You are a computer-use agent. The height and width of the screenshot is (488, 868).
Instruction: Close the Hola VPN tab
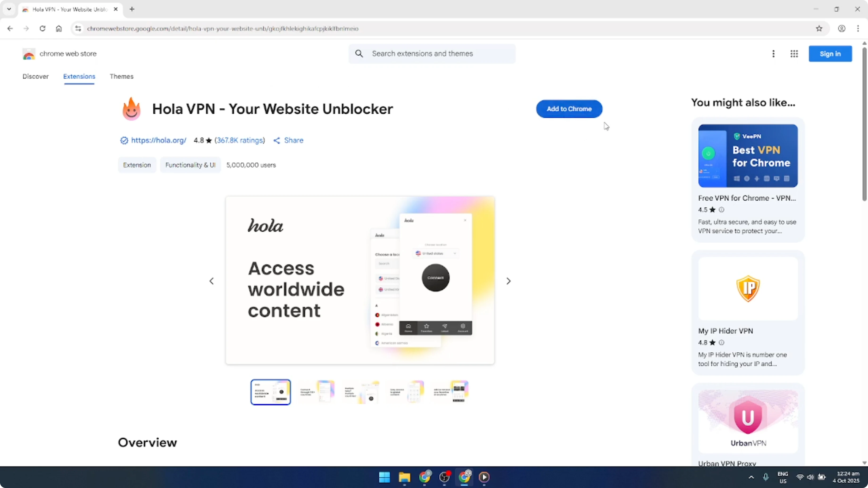116,9
